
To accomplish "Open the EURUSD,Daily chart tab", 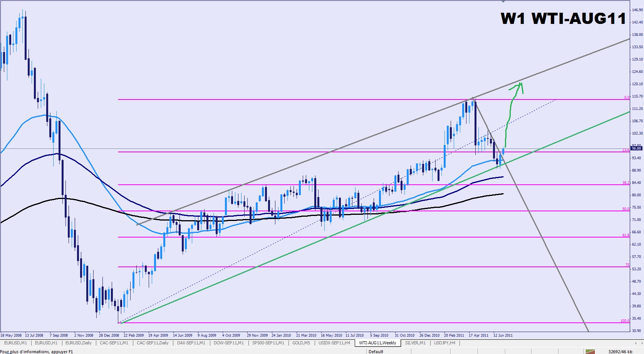I will pyautogui.click(x=79, y=343).
